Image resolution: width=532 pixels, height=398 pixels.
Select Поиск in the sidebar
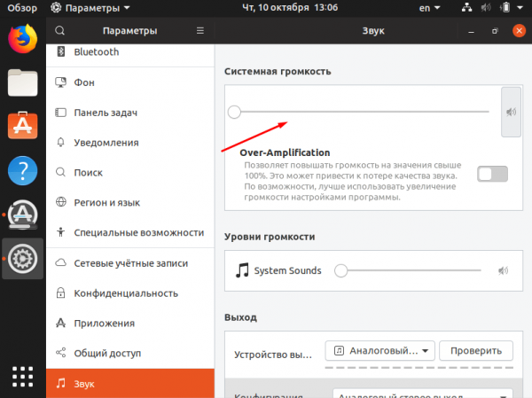tap(130, 172)
